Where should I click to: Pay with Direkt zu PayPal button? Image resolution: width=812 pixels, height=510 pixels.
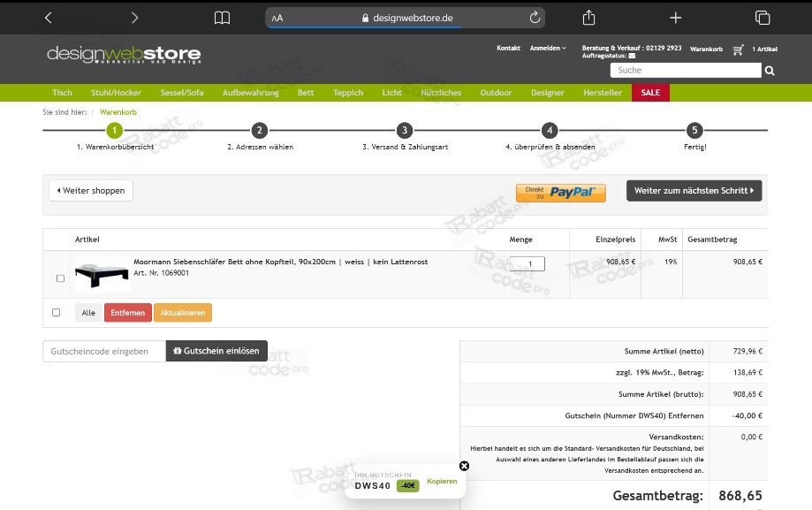point(561,193)
